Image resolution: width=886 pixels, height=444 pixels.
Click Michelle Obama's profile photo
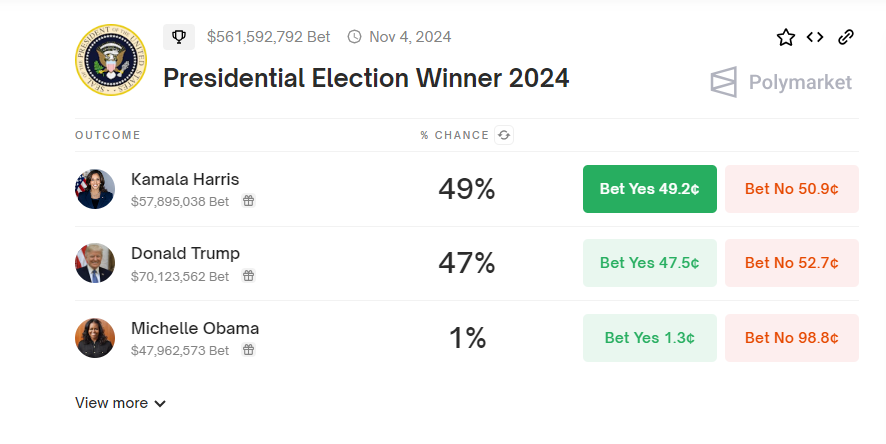[x=95, y=338]
